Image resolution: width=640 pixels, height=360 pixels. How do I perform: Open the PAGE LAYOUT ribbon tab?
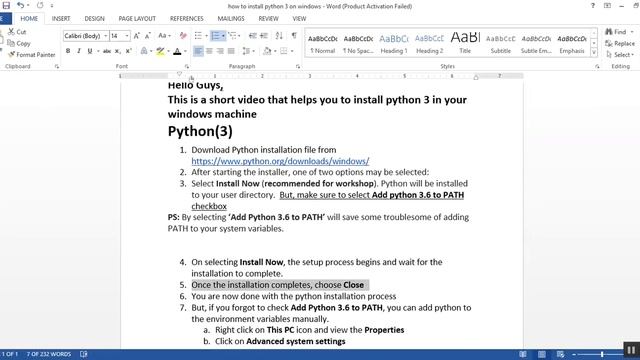click(137, 19)
